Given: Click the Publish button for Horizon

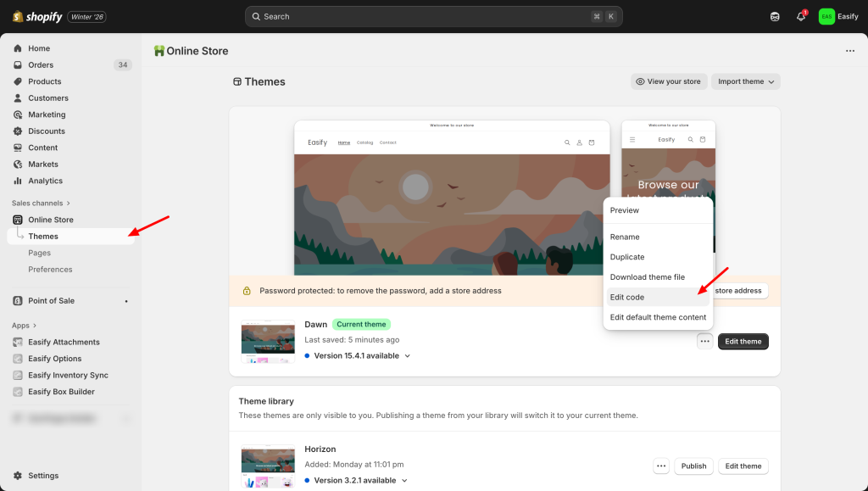Looking at the screenshot, I should point(693,466).
